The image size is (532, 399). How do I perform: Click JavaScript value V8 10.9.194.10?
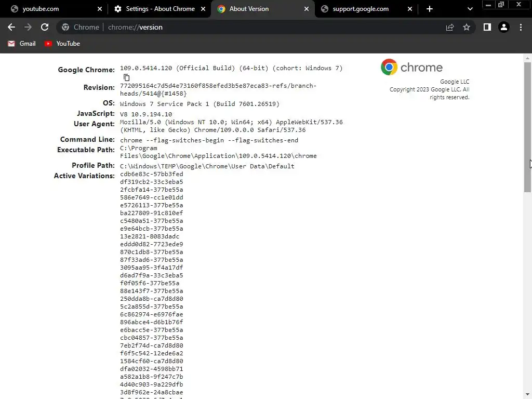pos(146,114)
